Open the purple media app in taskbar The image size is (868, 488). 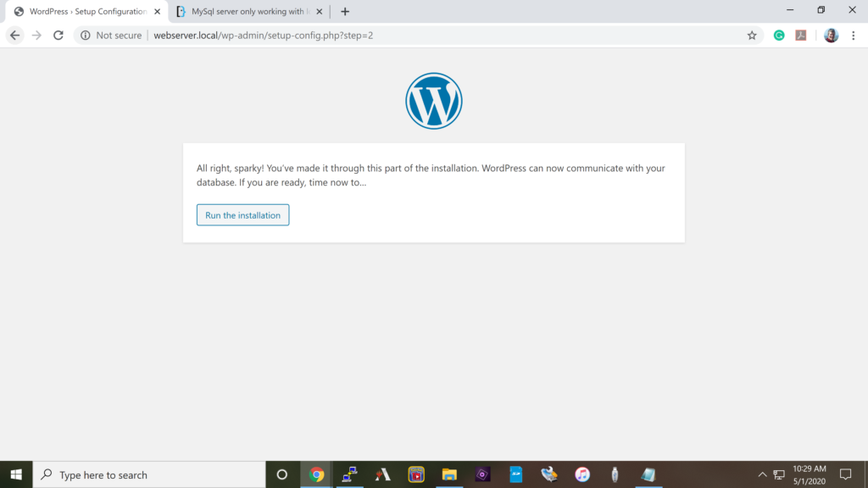pyautogui.click(x=482, y=474)
